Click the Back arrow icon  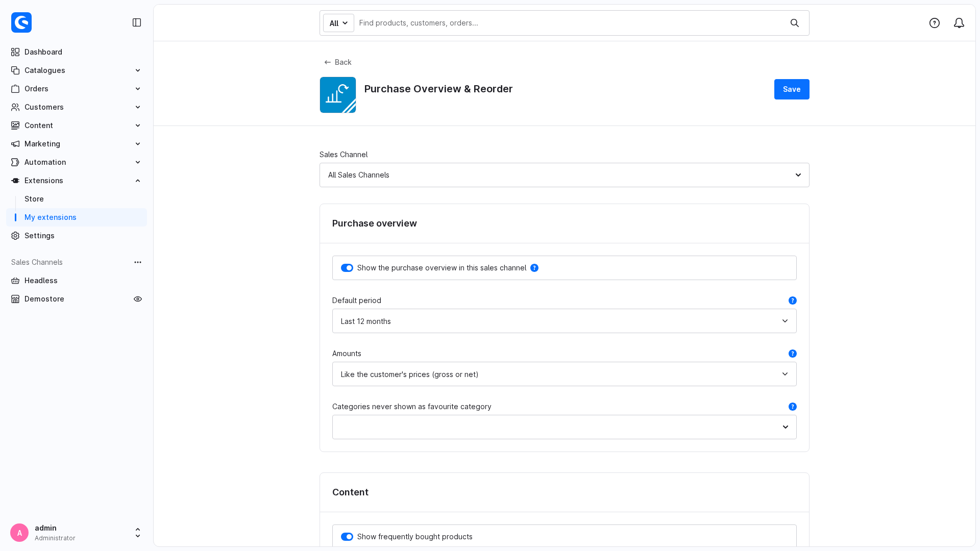328,62
